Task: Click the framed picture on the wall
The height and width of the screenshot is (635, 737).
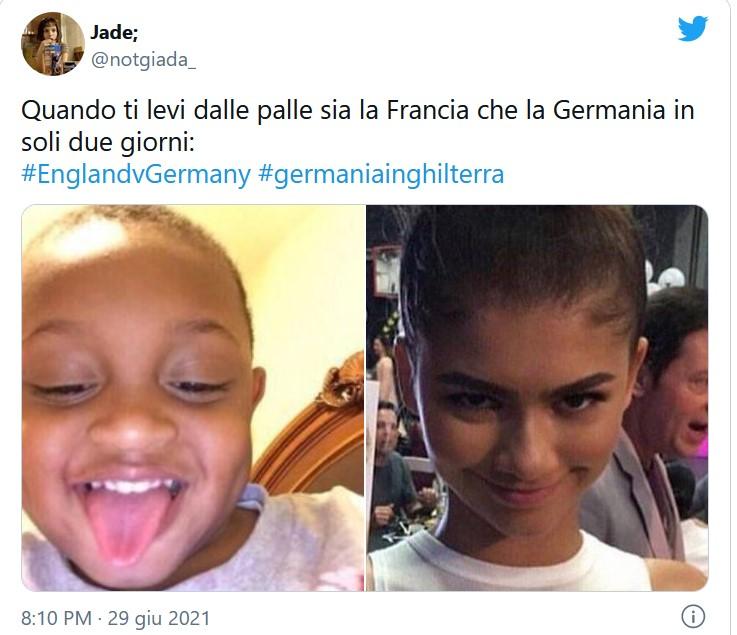Action: pos(385,273)
